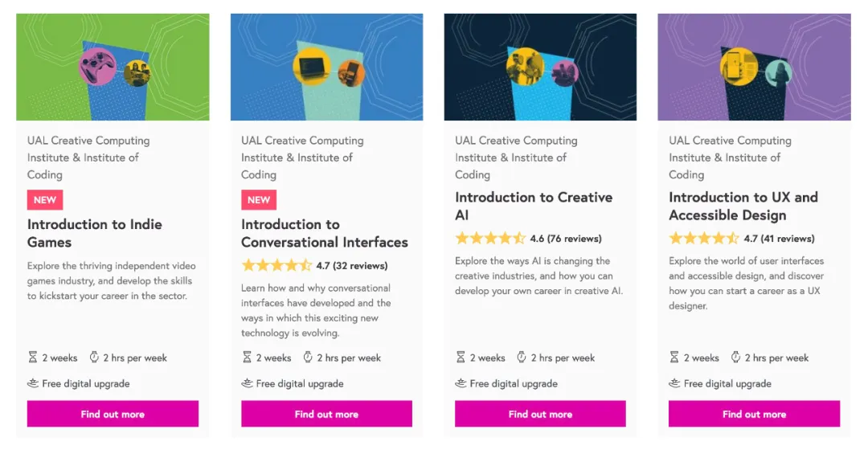Open Find out more for Indie Games
Image resolution: width=868 pixels, height=450 pixels.
click(113, 414)
